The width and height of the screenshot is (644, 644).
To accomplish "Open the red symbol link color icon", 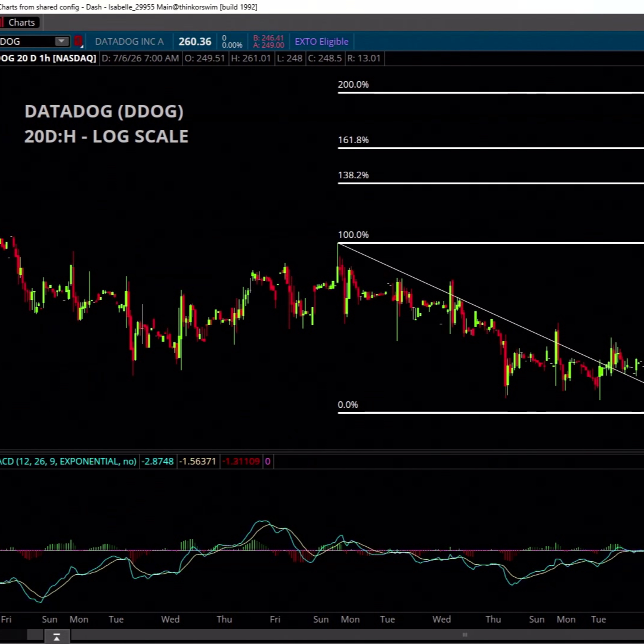I will tap(78, 41).
